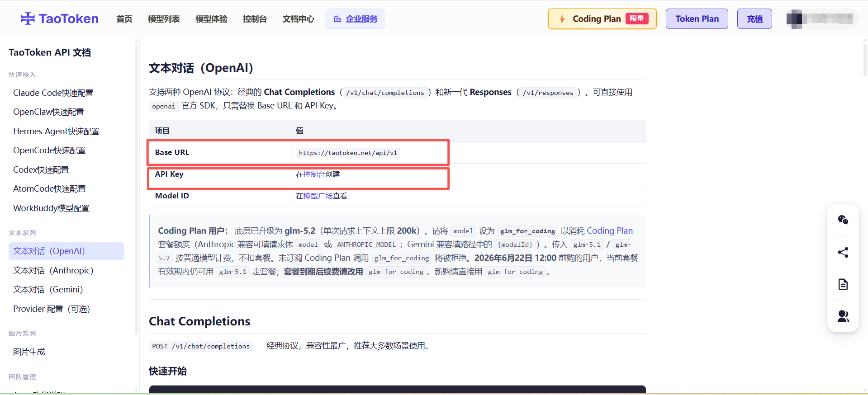Click the {modelId} inline code
This screenshot has height=395, width=868.
(x=515, y=245)
